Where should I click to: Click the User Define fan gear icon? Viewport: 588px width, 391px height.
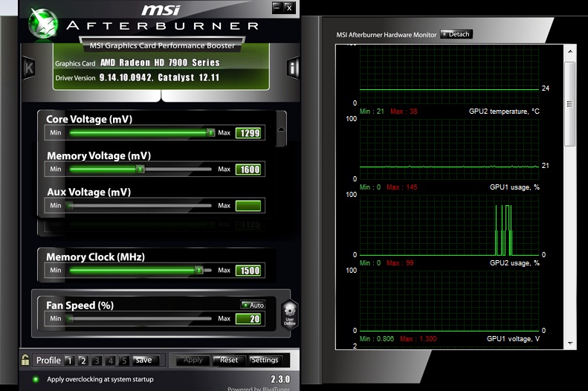coord(289,314)
